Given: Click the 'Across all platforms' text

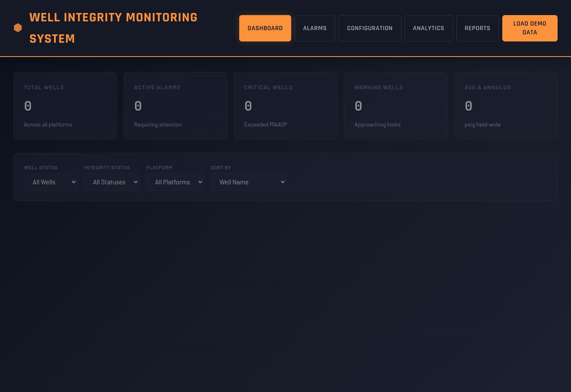Looking at the screenshot, I should (48, 124).
